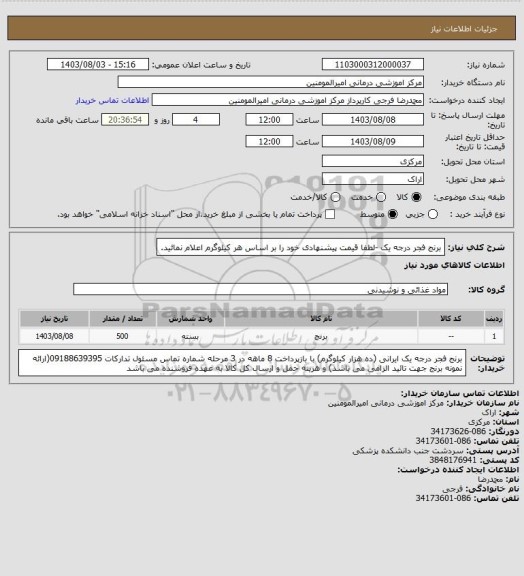This screenshot has width=524, height=576.
Task: Click the remaining time field 20:36:54
Action: pos(125,120)
